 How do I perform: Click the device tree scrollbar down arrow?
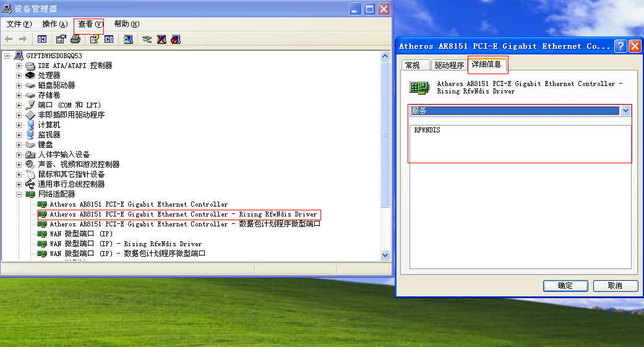click(x=385, y=255)
